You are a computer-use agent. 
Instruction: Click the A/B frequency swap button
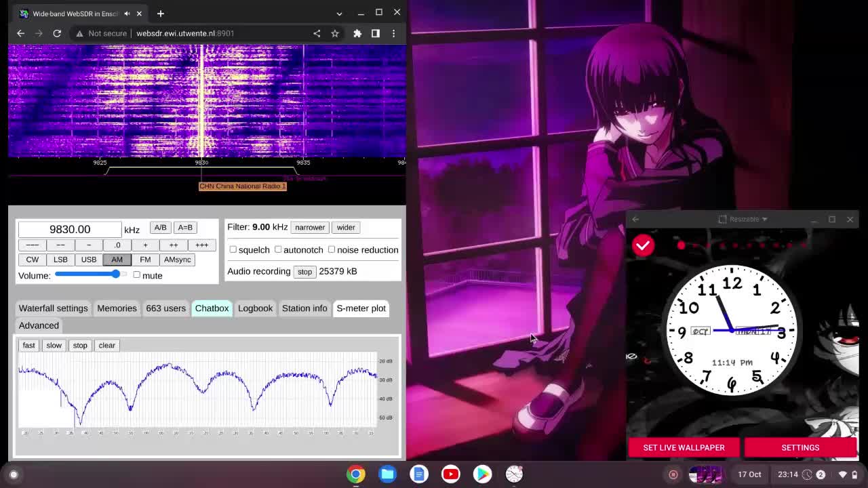coord(160,228)
